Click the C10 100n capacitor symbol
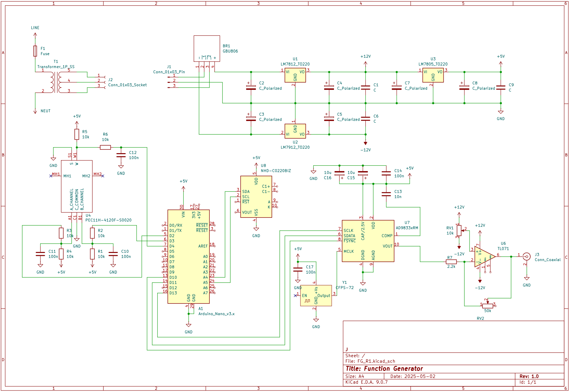Screen dimensions: 570x392 tap(113, 254)
